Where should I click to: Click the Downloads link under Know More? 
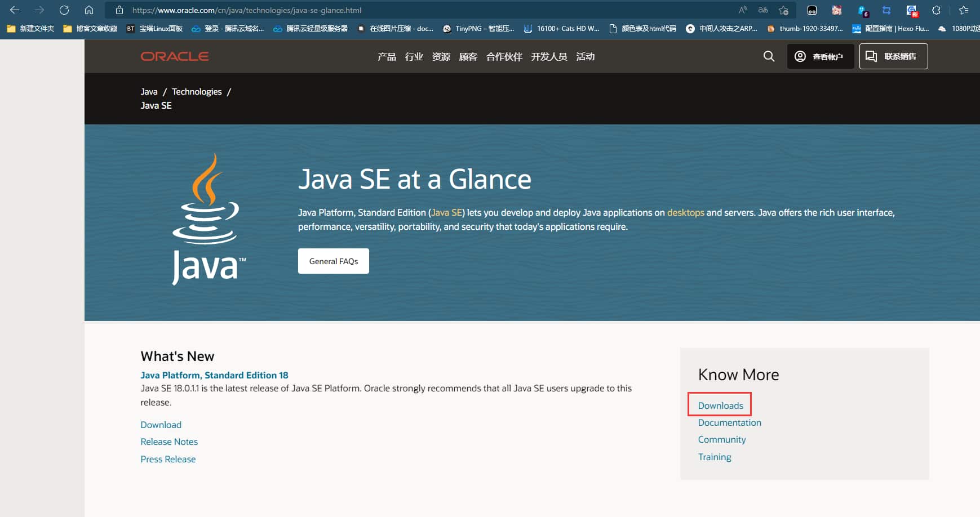pyautogui.click(x=720, y=405)
